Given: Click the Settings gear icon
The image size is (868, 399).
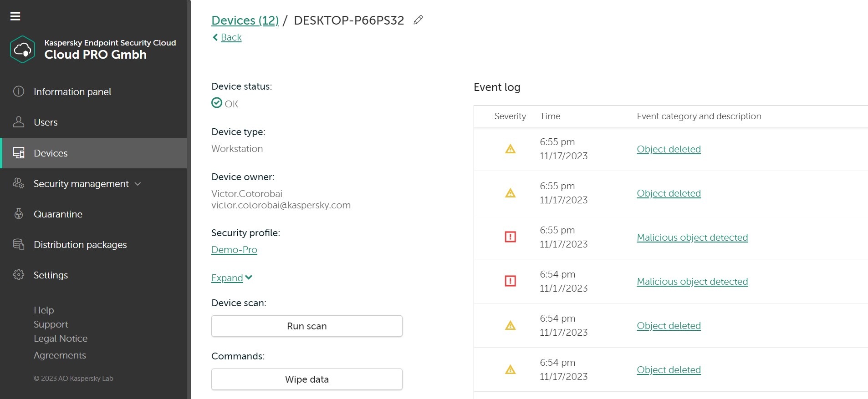Looking at the screenshot, I should (x=19, y=275).
